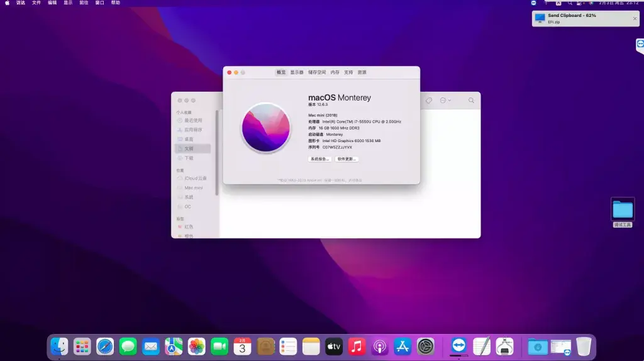
Task: Open Mail app in the Dock
Action: point(151,347)
